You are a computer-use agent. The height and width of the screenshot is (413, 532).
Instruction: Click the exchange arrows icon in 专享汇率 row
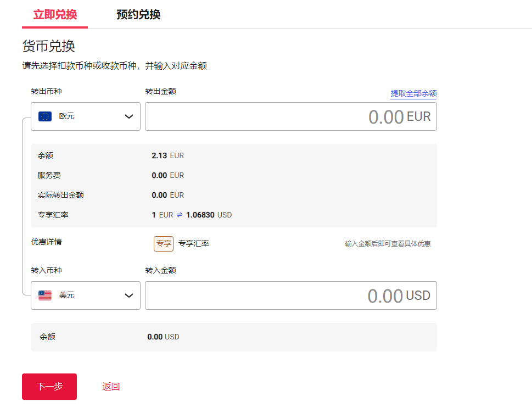[x=180, y=215]
